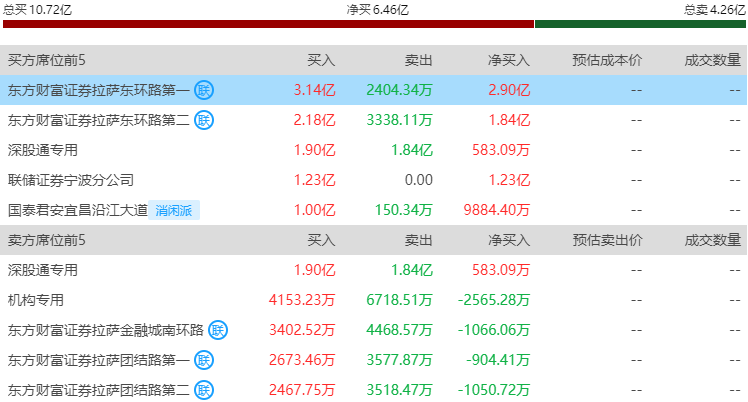Click the net value -2565.28万

pyautogui.click(x=494, y=300)
